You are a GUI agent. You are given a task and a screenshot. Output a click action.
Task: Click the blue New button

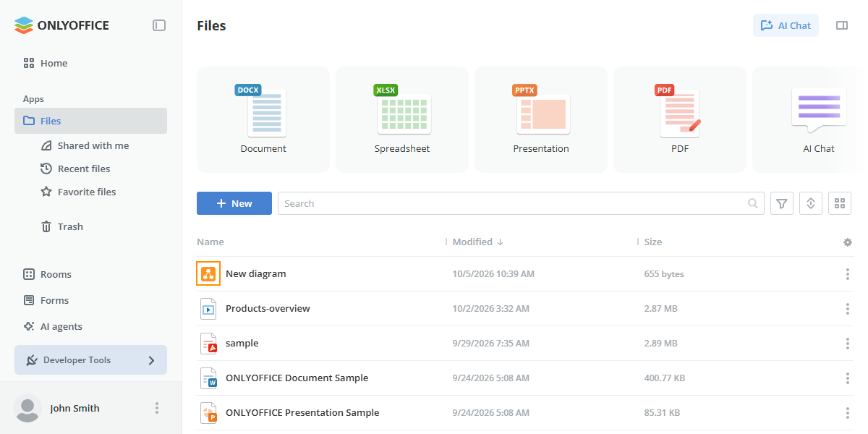tap(234, 203)
